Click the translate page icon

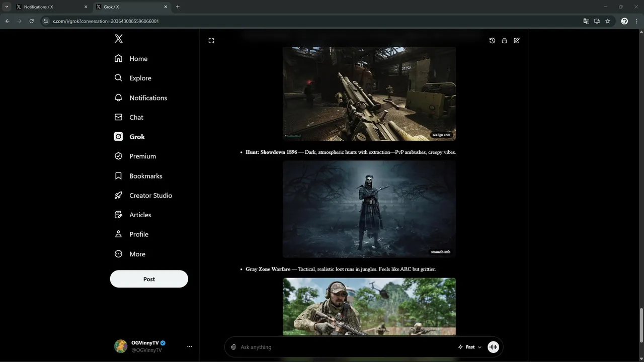[586, 21]
